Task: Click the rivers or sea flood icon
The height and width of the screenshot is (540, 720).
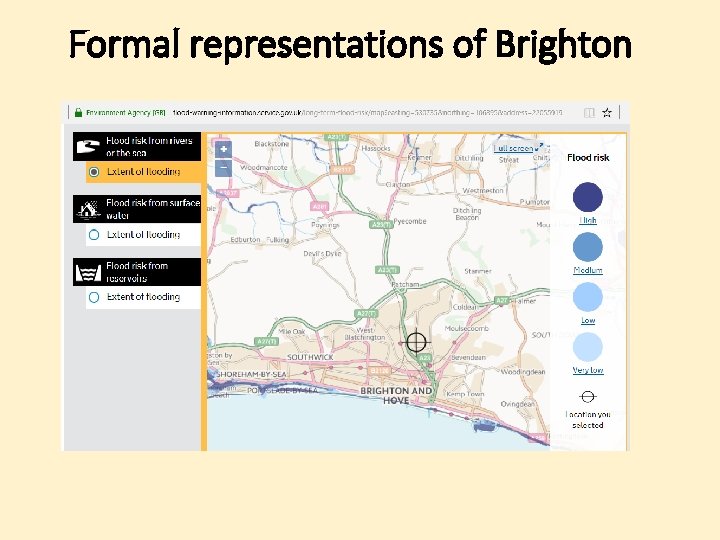Action: (88, 146)
